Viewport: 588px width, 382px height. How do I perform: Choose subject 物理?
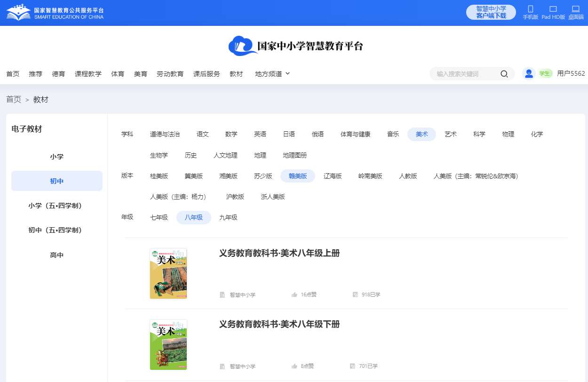(x=508, y=134)
